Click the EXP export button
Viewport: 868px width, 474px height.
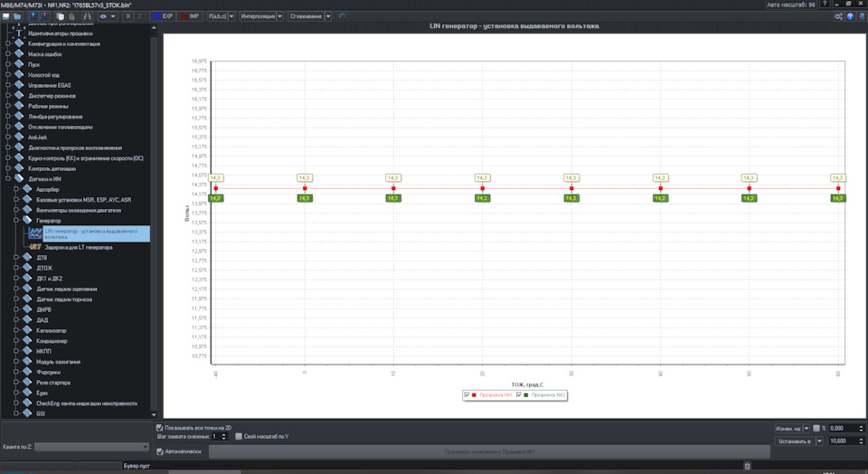click(163, 16)
